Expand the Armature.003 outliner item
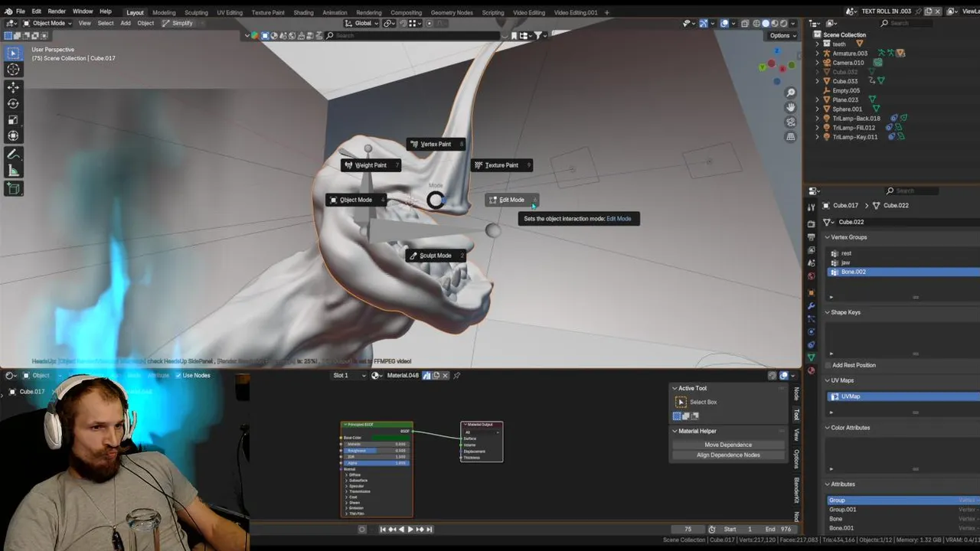This screenshot has width=980, height=551. tap(817, 54)
